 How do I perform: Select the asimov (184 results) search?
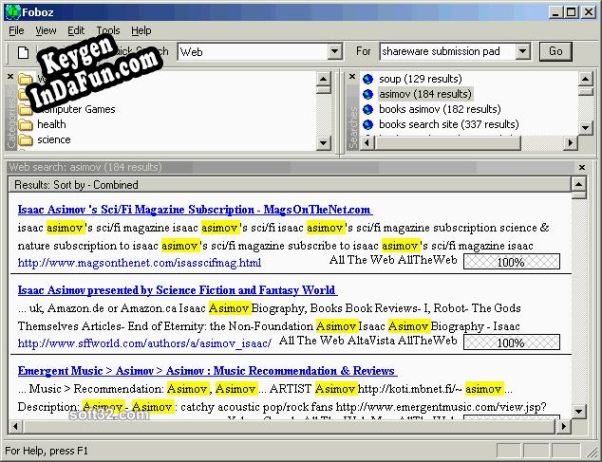pyautogui.click(x=425, y=94)
